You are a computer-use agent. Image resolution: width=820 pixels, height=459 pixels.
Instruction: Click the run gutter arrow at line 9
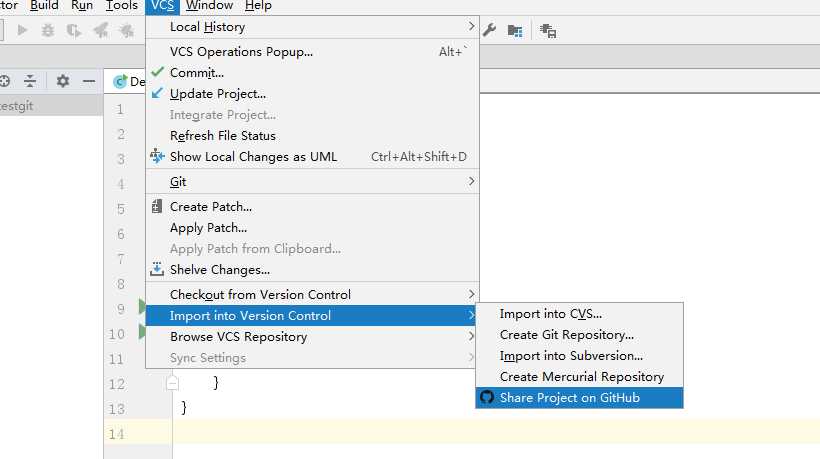(x=142, y=307)
